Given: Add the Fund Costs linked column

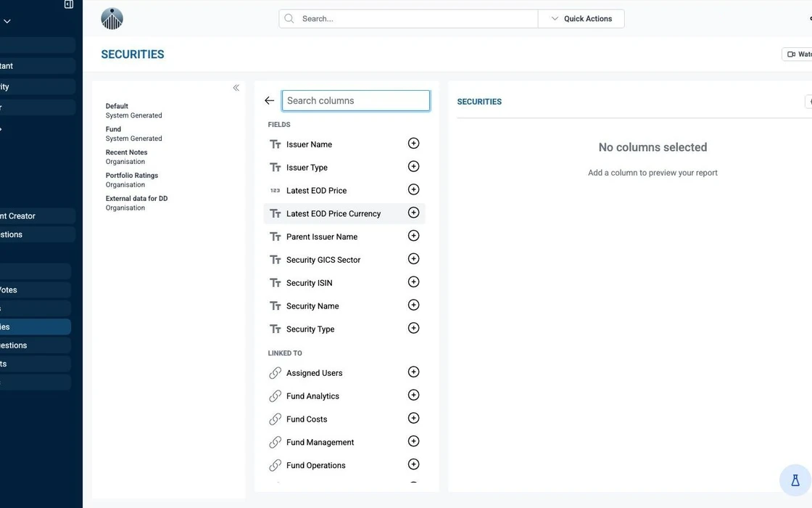Looking at the screenshot, I should pos(413,418).
